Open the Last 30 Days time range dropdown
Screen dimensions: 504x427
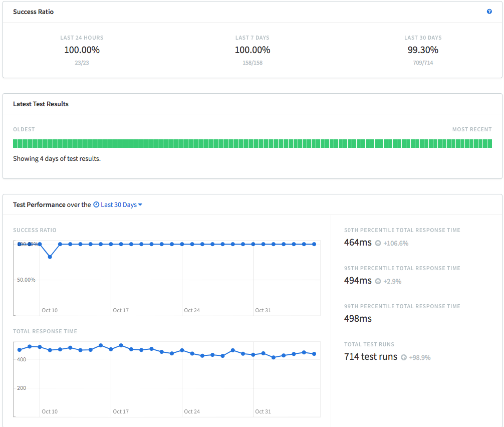(x=118, y=204)
